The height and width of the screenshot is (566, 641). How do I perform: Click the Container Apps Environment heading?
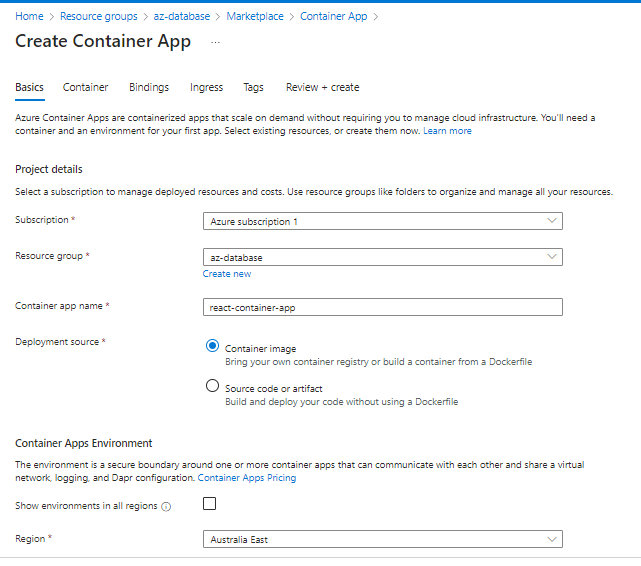83,443
